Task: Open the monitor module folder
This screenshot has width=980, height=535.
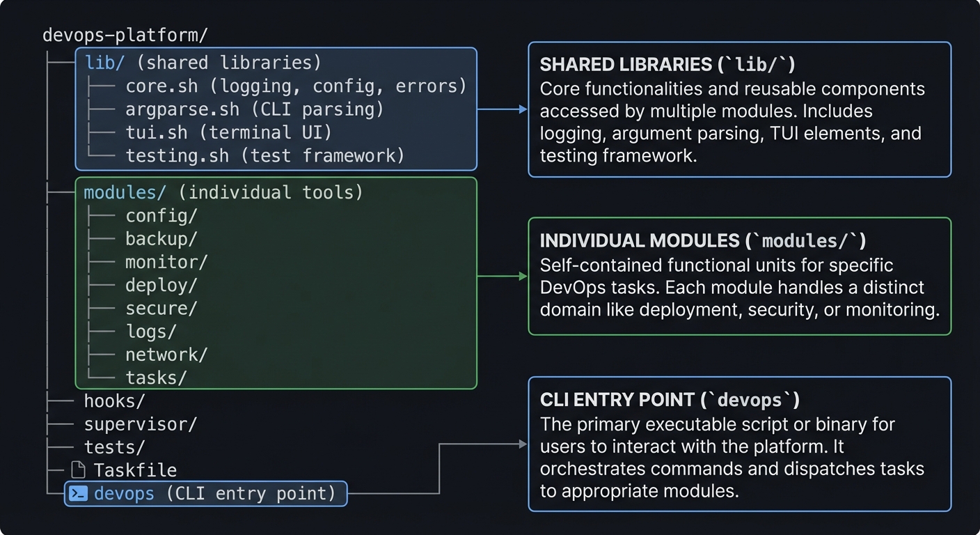Action: coord(166,261)
